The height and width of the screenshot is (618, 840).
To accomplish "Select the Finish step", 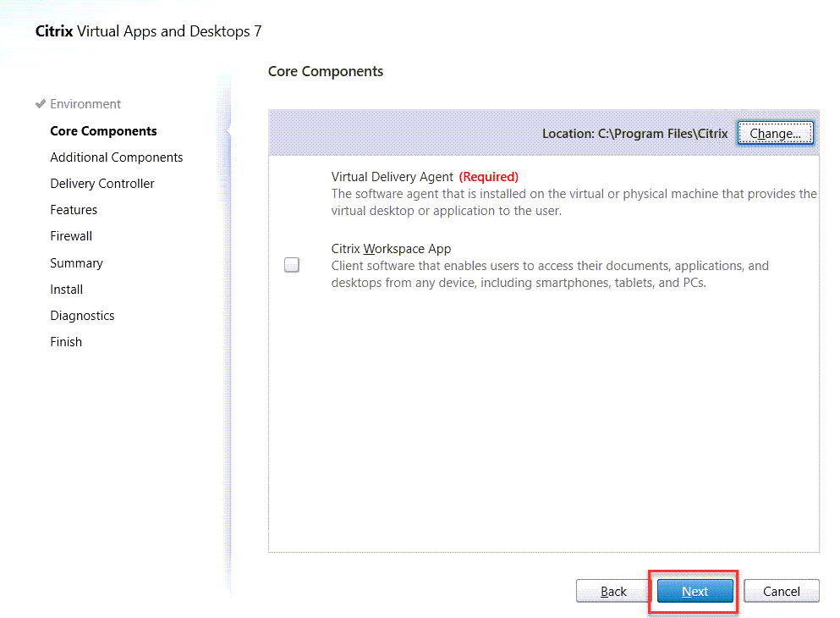I will 66,342.
